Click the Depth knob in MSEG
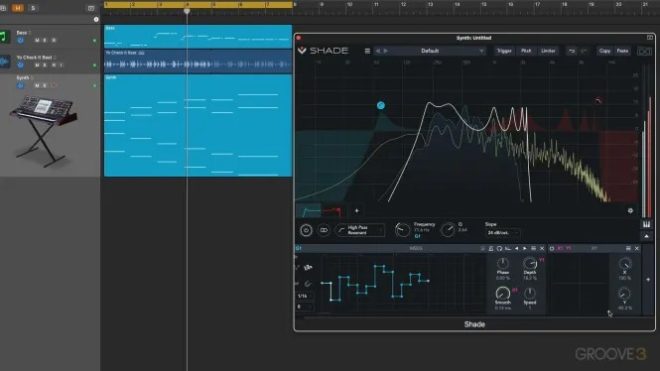Image resolution: width=660 pixels, height=371 pixels. [530, 264]
